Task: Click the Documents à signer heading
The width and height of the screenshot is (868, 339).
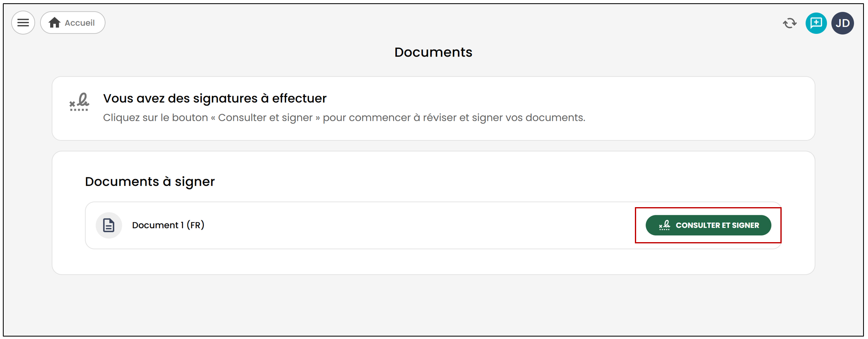Action: (150, 182)
